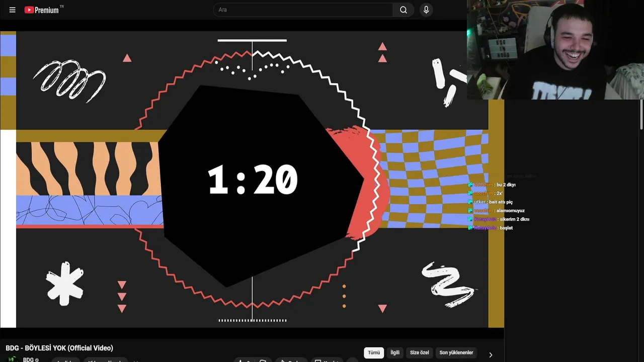The width and height of the screenshot is (644, 362).
Task: Focus the Ara search field
Action: point(303,10)
